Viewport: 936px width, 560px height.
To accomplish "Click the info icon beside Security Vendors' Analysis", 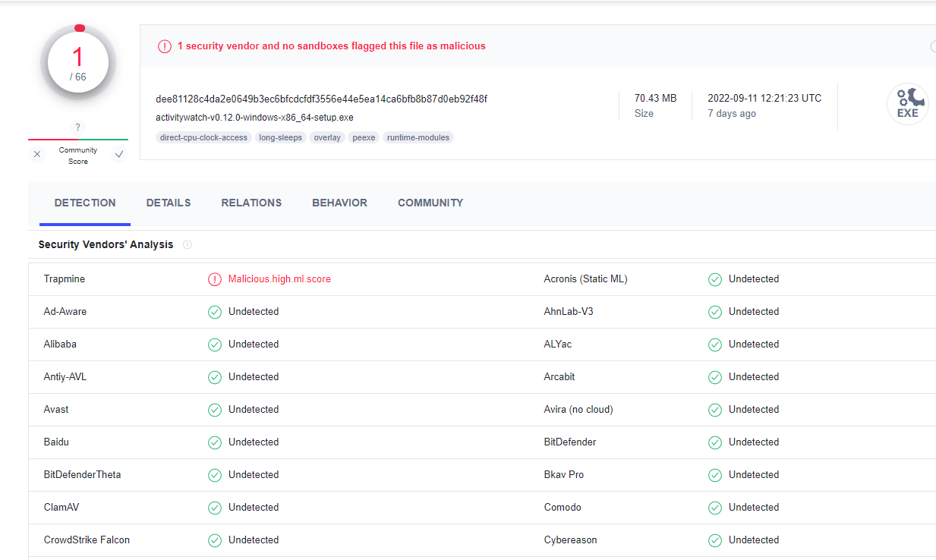I will click(187, 244).
